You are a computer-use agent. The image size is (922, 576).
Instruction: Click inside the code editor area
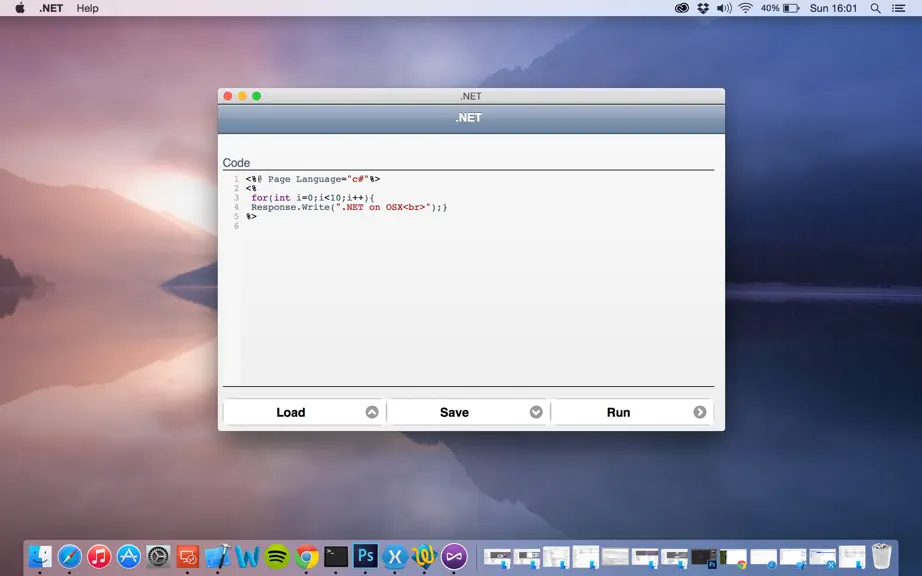click(x=477, y=279)
